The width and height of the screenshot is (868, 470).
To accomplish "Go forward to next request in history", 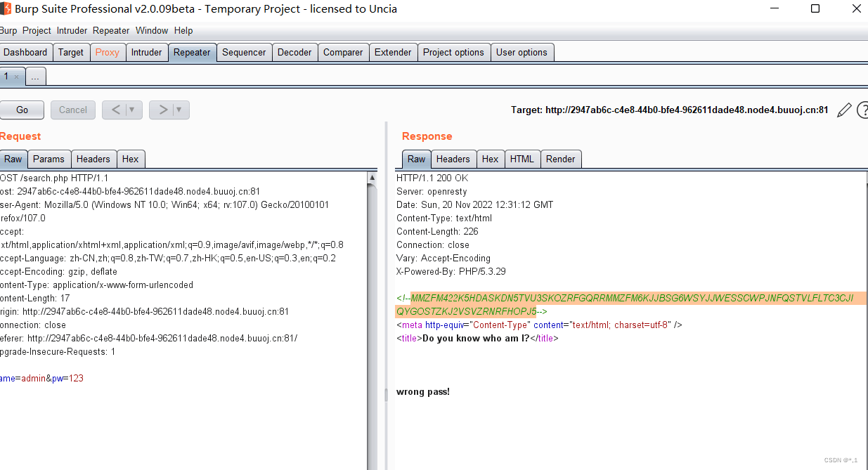I will (x=163, y=110).
